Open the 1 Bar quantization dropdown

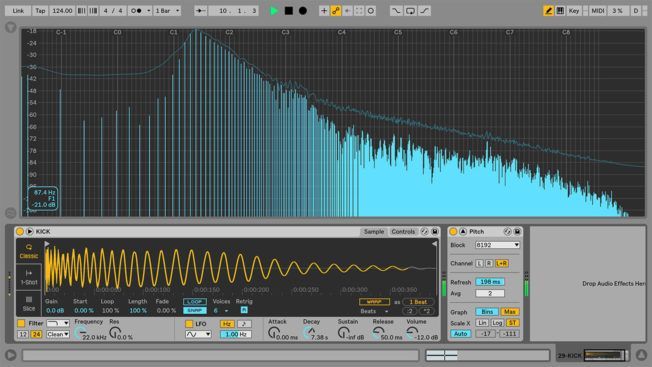(167, 11)
